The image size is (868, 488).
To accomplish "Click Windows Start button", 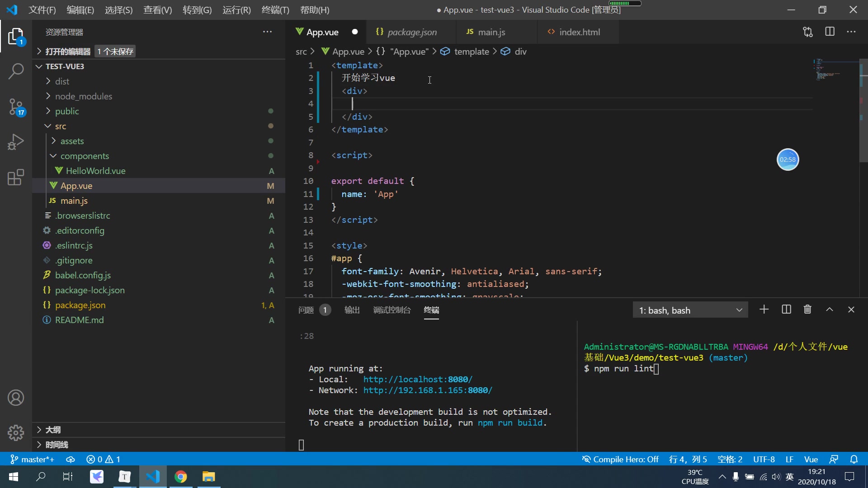I will [x=14, y=477].
